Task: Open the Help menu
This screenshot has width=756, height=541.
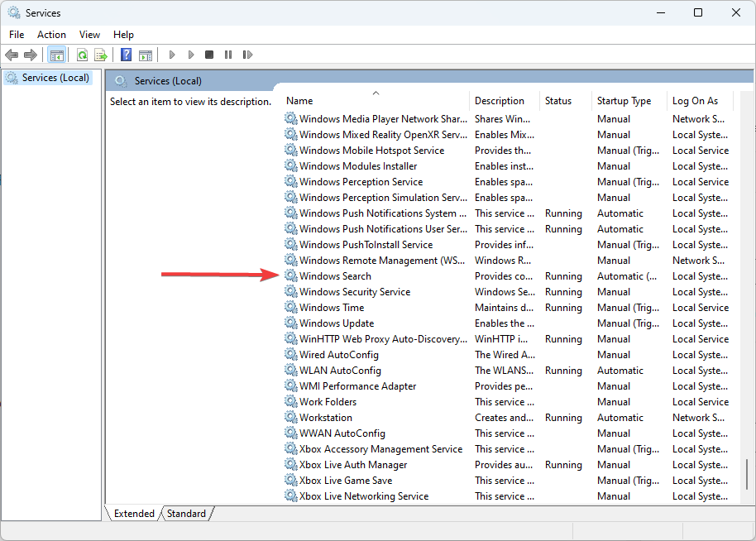Action: 123,35
